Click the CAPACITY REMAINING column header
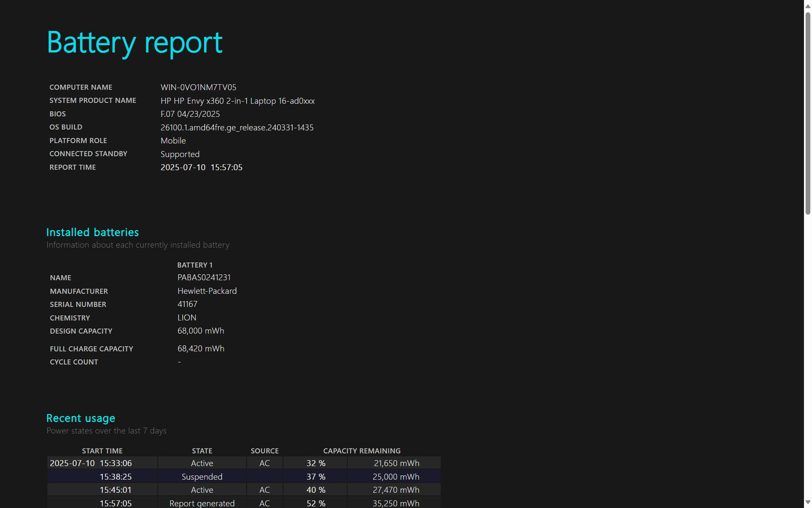The image size is (812, 508). tap(361, 451)
